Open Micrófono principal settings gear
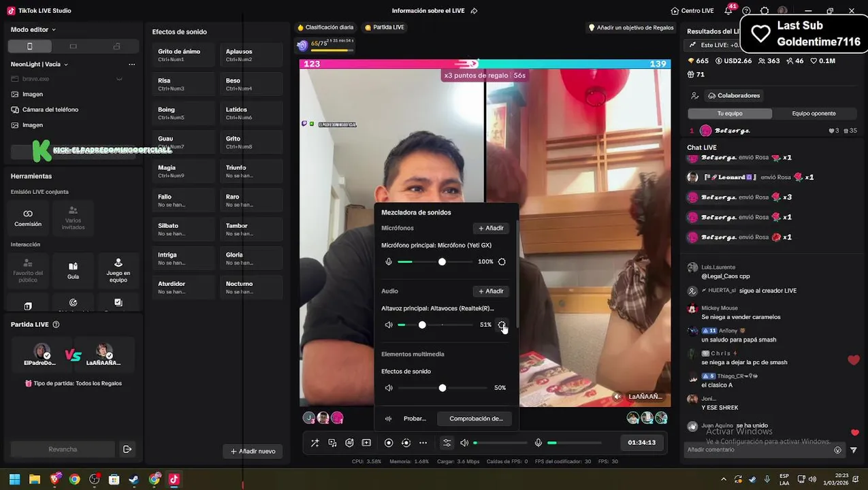Screen dimensions: 868x490 502,262
